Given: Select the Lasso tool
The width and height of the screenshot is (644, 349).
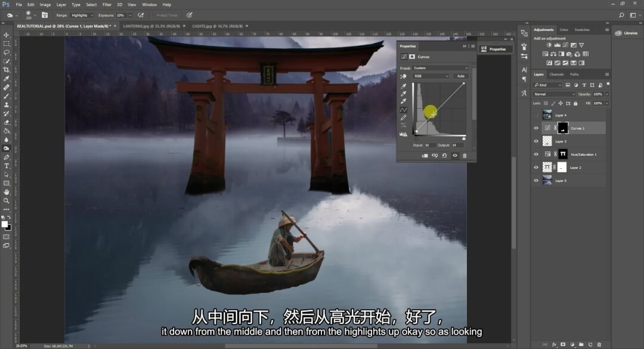Looking at the screenshot, I should [x=6, y=52].
